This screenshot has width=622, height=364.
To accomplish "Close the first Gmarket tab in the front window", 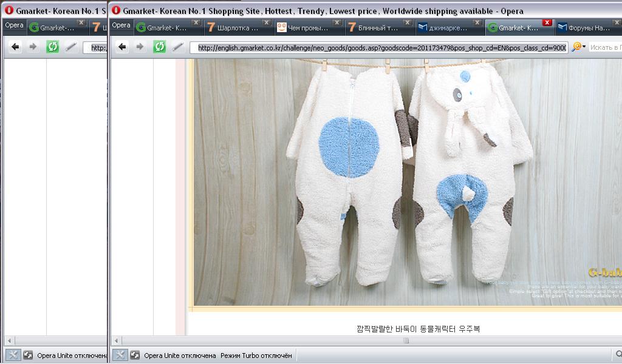I will click(x=196, y=22).
